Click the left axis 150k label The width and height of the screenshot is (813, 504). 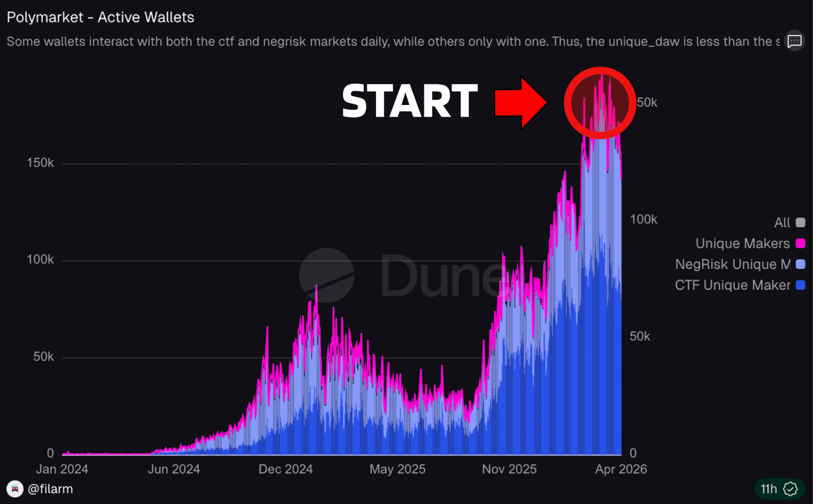click(41, 163)
